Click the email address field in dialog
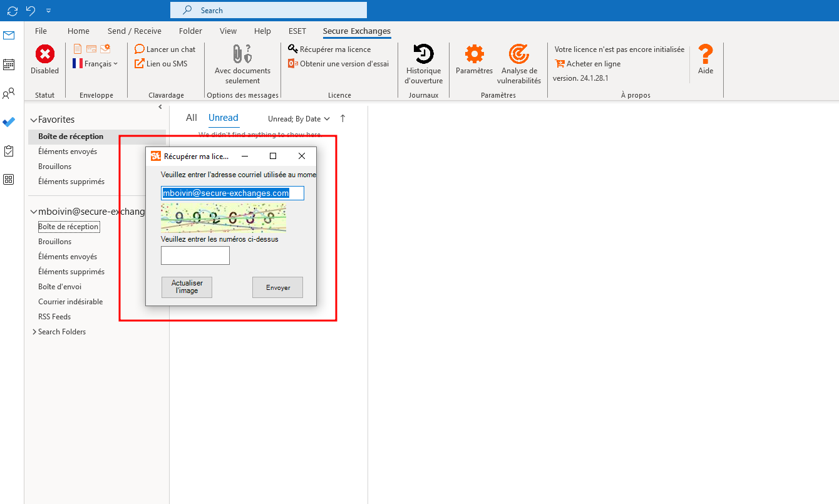839x504 pixels. point(232,193)
